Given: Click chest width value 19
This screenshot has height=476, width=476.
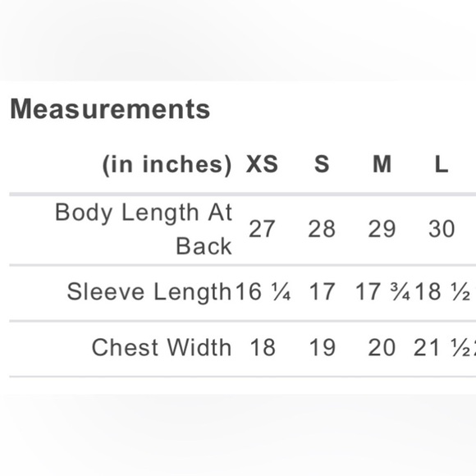Looking at the screenshot, I should pos(323,347).
